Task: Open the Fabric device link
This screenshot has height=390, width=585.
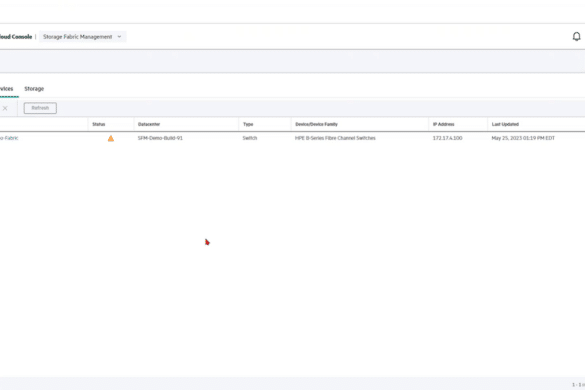Action: 9,138
